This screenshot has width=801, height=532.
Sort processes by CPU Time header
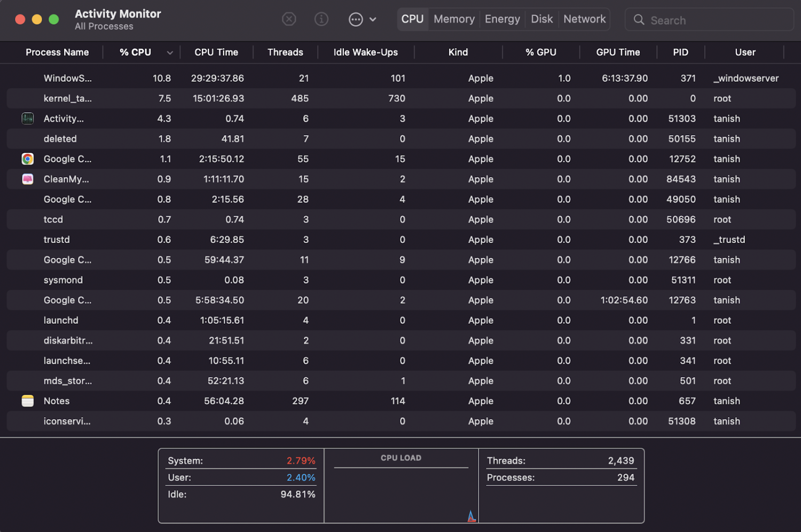pyautogui.click(x=216, y=52)
